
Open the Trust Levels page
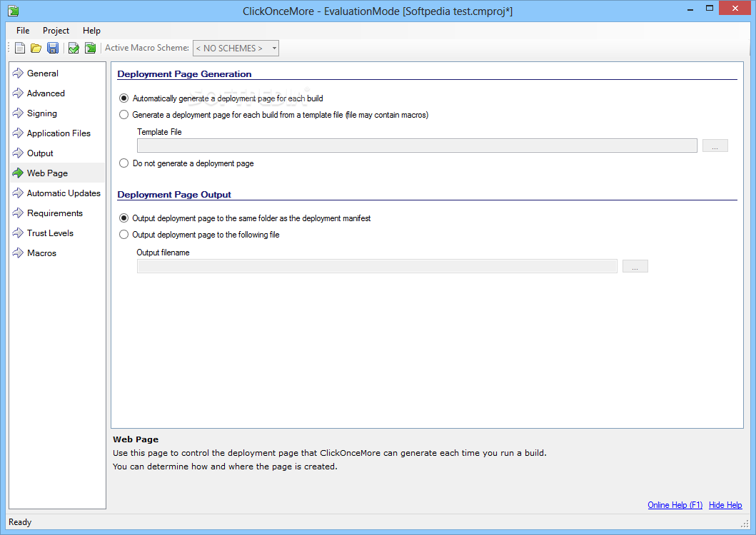[57, 233]
